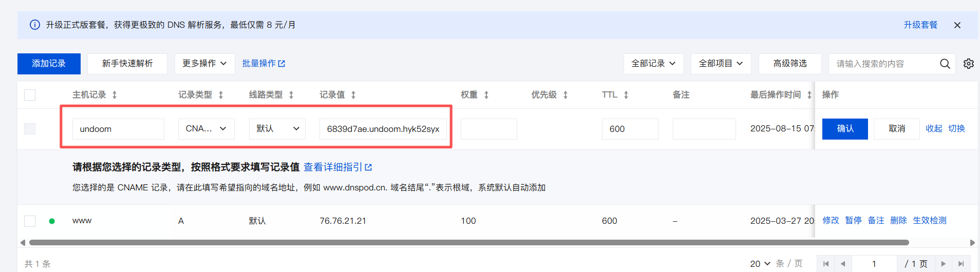Click the TTL 600 input field
The image size is (980, 272).
click(x=630, y=129)
